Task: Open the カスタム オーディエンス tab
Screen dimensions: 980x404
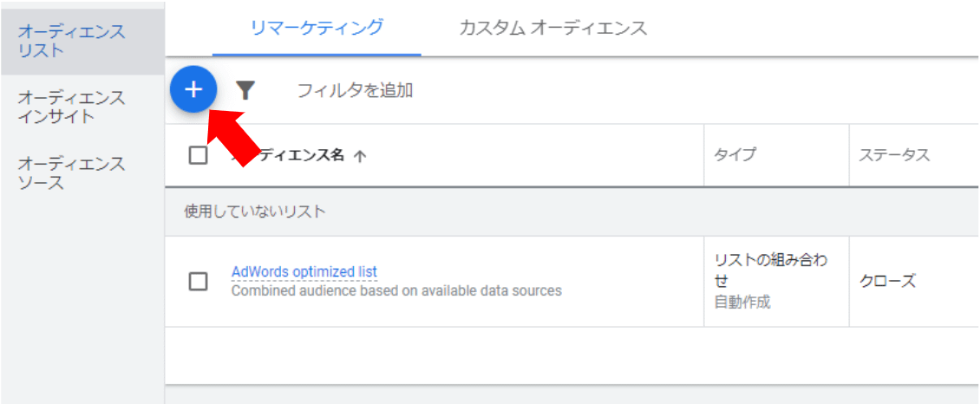Action: pos(552,28)
